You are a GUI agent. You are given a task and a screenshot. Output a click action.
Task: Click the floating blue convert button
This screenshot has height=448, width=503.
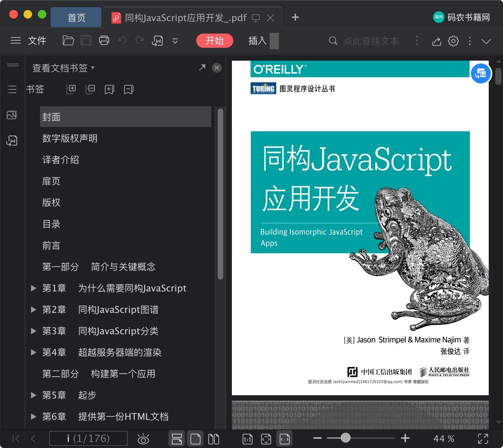[x=481, y=73]
